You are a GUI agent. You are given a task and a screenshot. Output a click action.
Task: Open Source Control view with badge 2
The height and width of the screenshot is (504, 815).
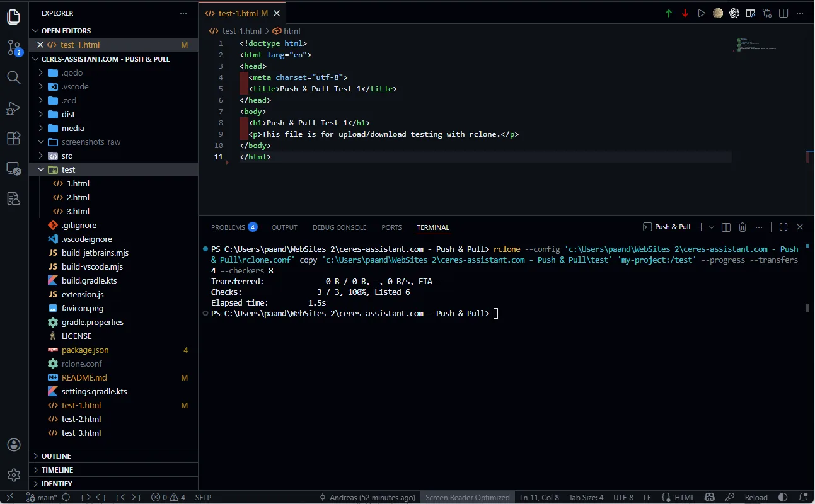pyautogui.click(x=14, y=47)
